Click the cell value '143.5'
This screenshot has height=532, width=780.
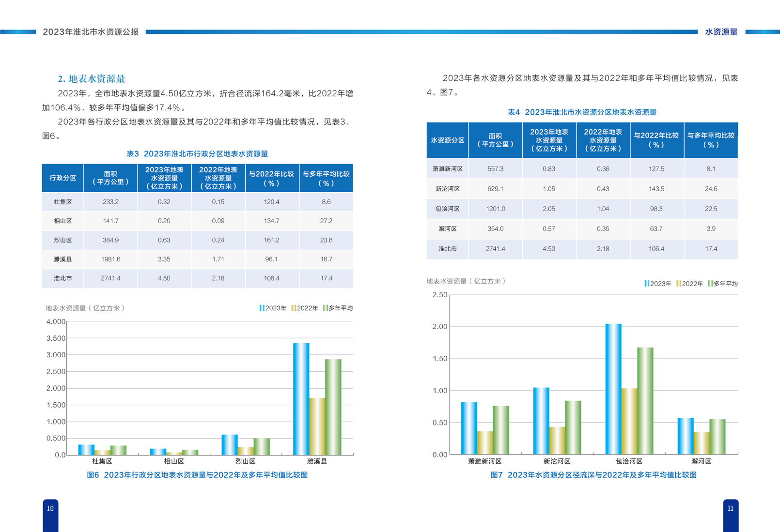click(656, 189)
